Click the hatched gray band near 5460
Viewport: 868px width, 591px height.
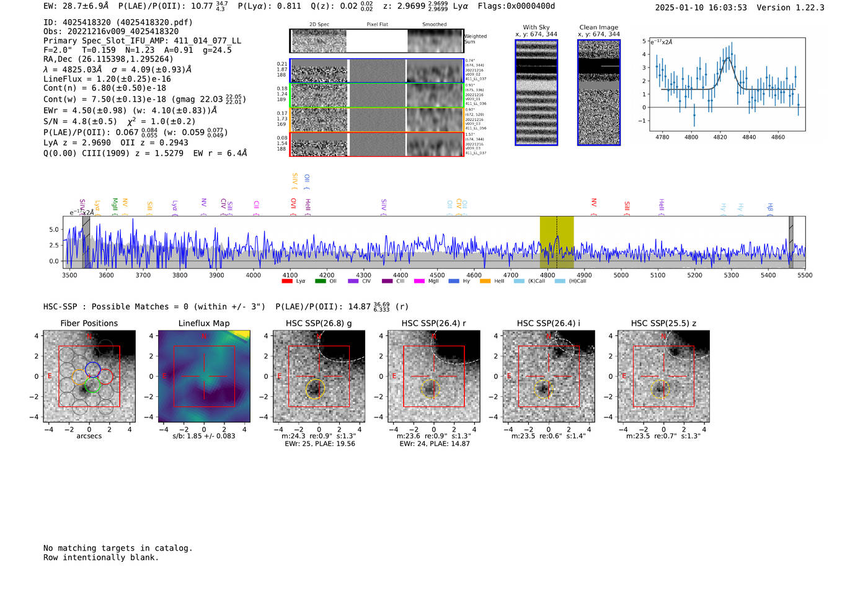pyautogui.click(x=791, y=242)
